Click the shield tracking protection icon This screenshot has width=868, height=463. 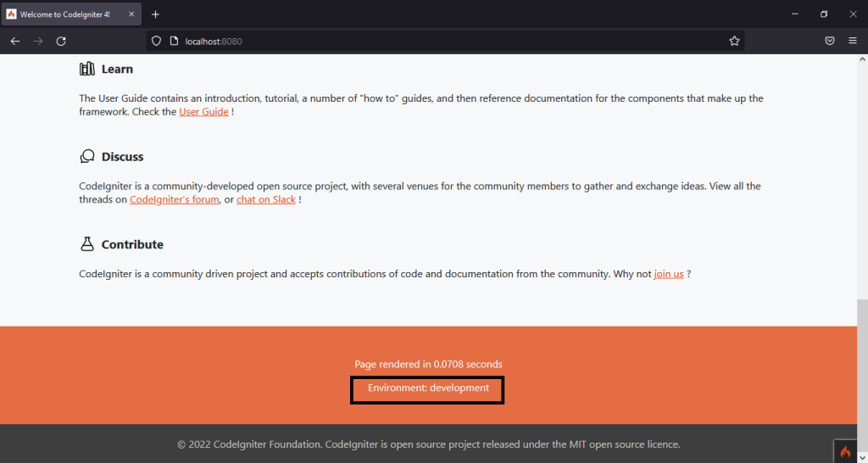(x=156, y=41)
